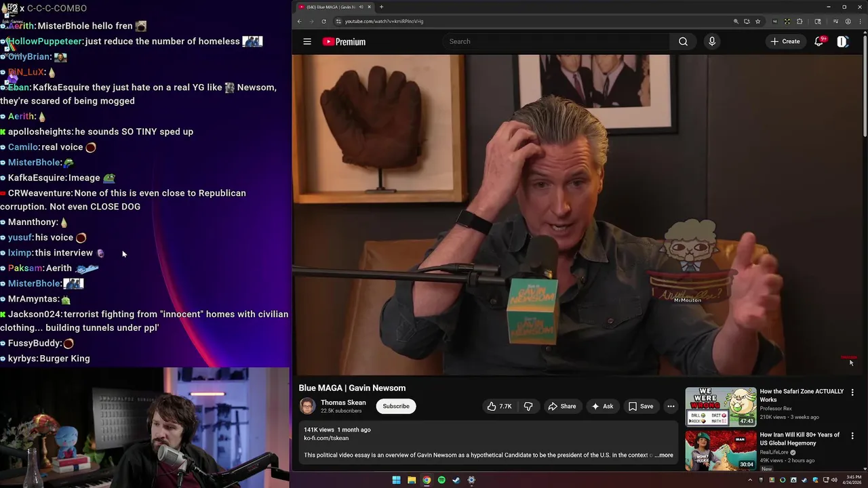
Task: Click the Chrome address bar URL
Action: [384, 22]
